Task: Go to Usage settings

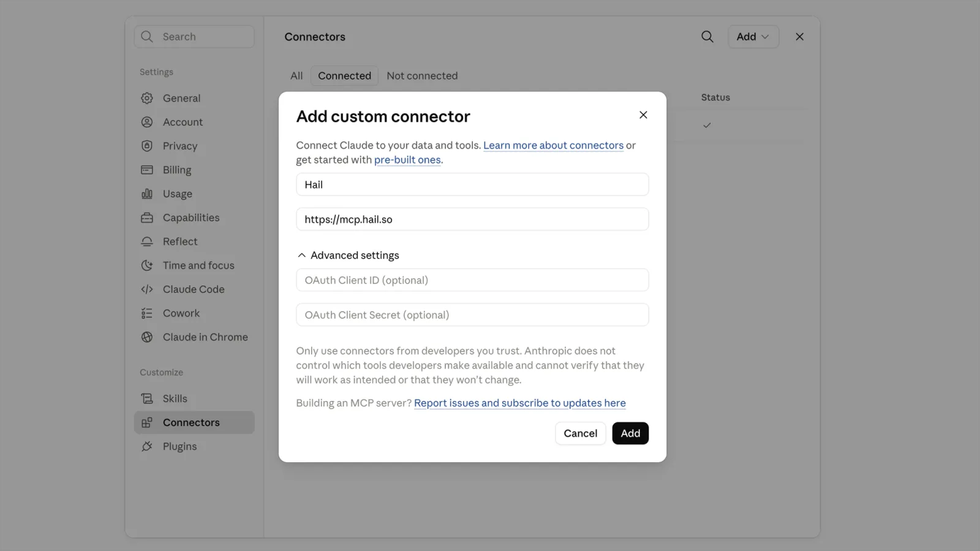Action: click(194, 193)
